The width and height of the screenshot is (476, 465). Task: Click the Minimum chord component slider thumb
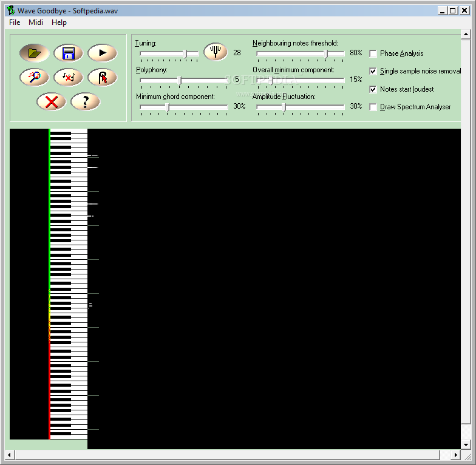(168, 107)
